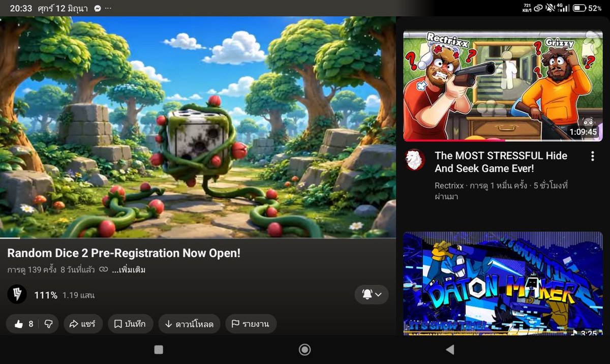The width and height of the screenshot is (610, 364).
Task: Open 111% channel name link
Action: [46, 295]
